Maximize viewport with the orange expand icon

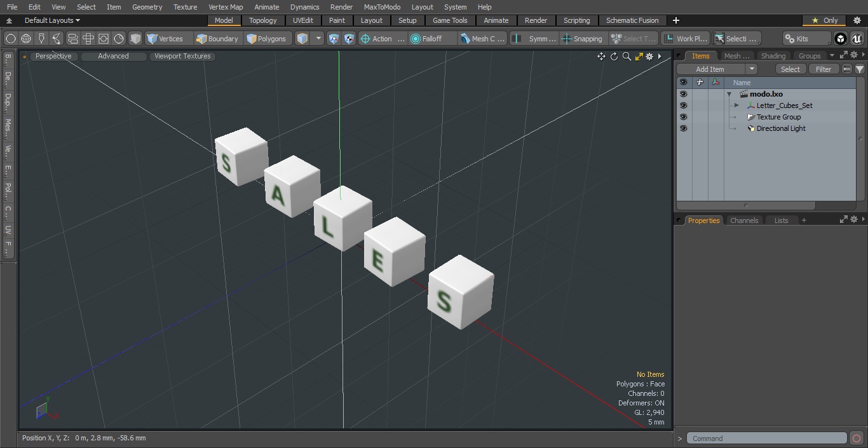pos(639,57)
